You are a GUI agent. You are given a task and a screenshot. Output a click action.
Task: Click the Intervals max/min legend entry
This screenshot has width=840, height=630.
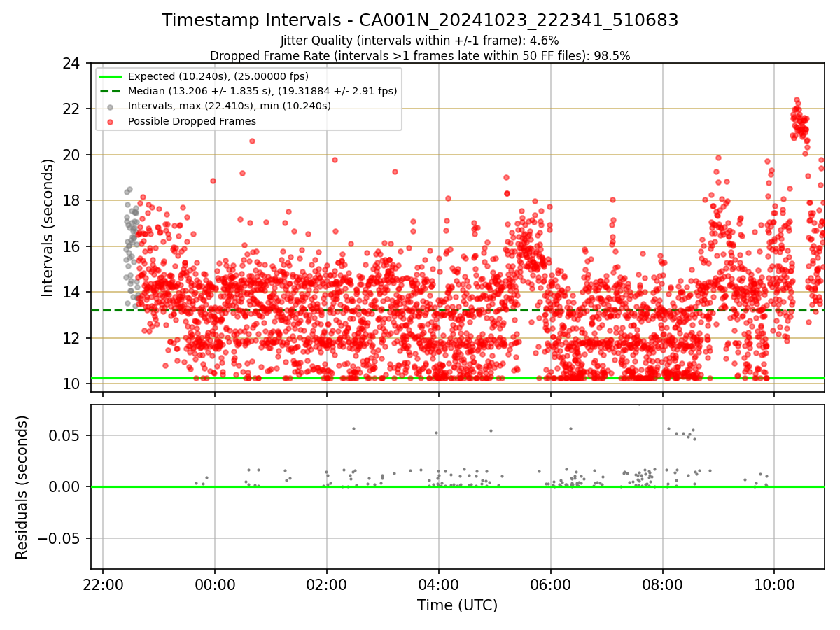tap(230, 106)
